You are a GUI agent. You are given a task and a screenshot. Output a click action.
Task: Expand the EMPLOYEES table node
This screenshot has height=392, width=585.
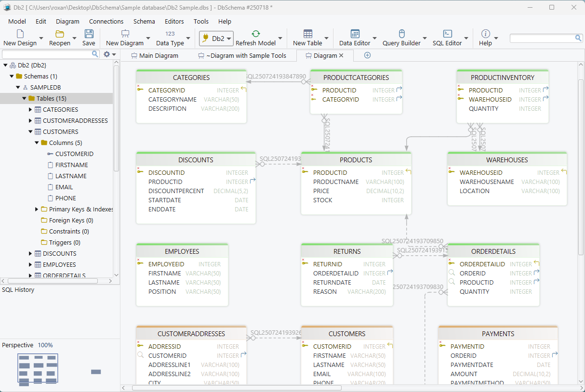[31, 264]
